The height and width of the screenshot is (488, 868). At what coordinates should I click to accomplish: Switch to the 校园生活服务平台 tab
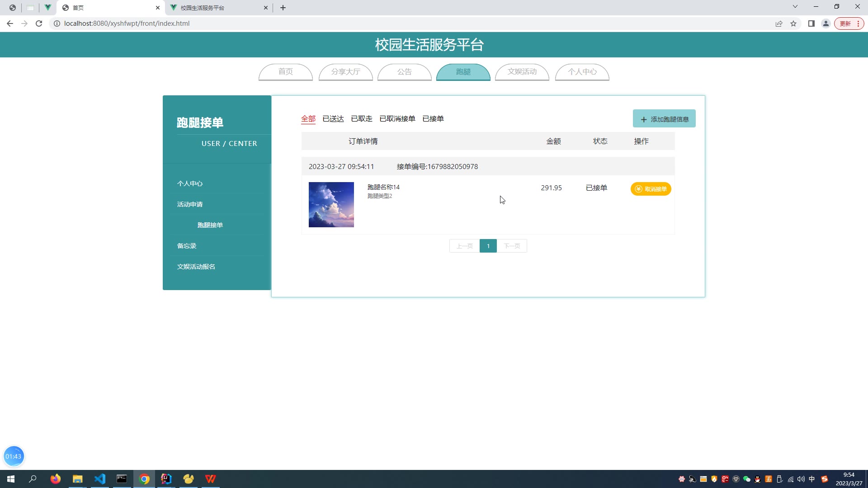[x=219, y=8]
